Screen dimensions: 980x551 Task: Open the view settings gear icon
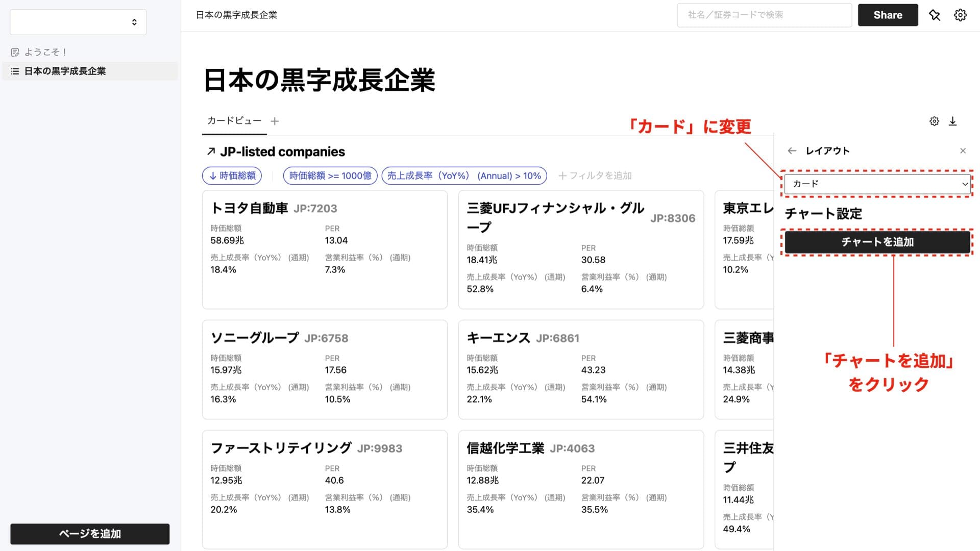coord(934,121)
